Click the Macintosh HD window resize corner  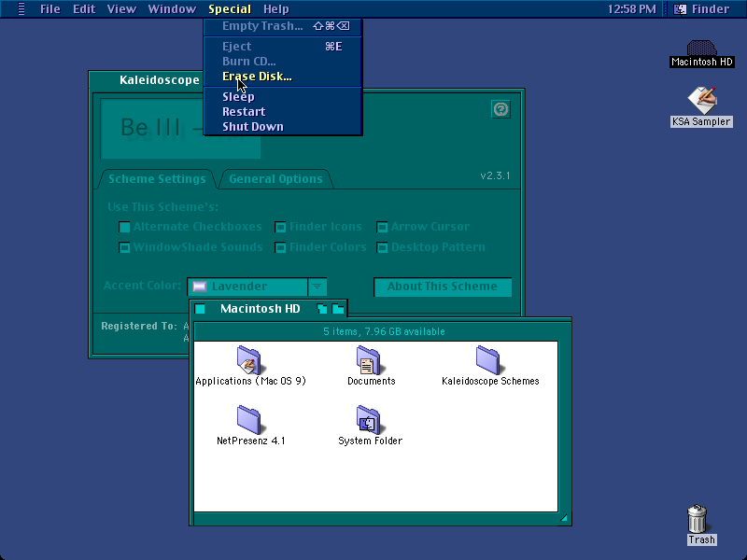564,519
